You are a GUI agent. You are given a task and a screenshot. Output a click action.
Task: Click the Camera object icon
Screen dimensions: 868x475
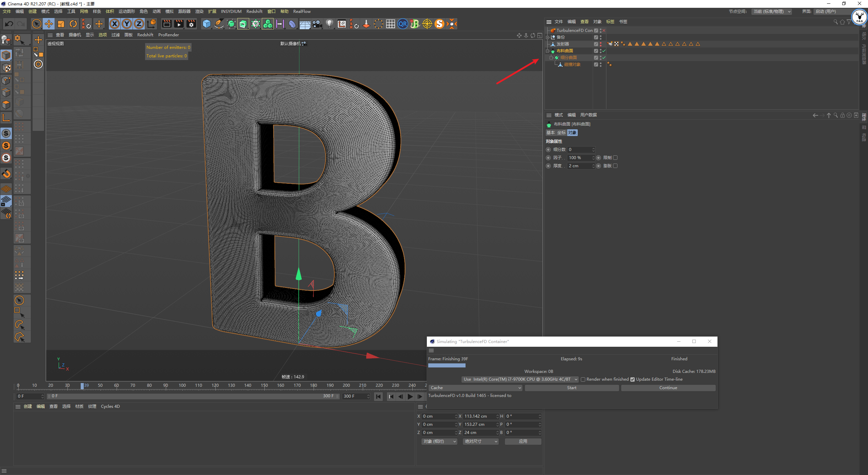[317, 24]
